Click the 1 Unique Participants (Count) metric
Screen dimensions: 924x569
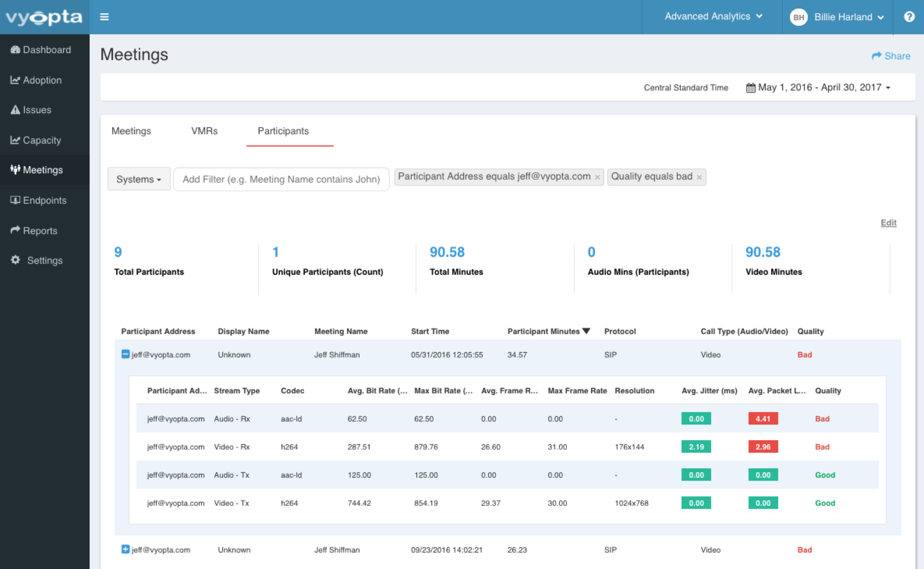327,261
